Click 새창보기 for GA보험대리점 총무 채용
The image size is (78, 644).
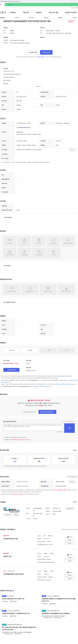click(70, 543)
